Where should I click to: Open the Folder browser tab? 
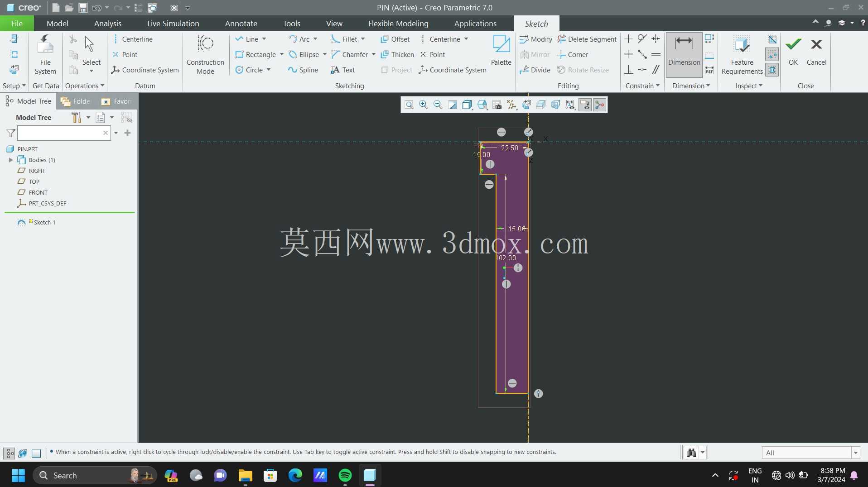click(77, 101)
